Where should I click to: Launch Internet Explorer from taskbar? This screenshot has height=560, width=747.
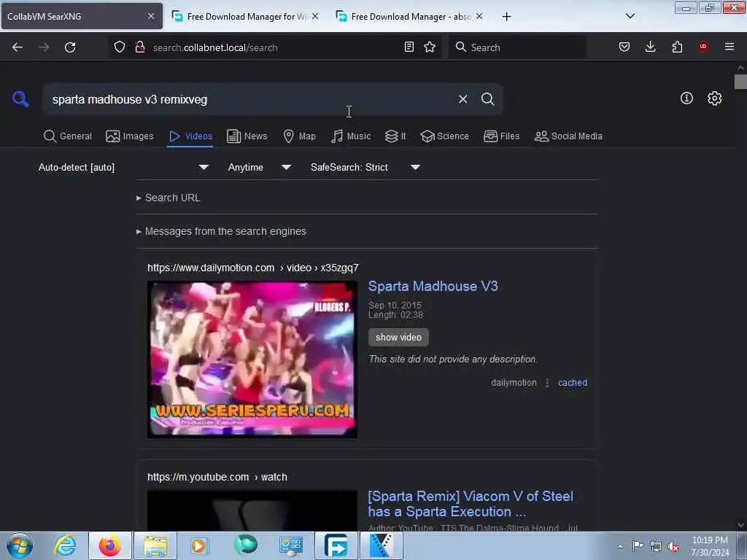(65, 545)
